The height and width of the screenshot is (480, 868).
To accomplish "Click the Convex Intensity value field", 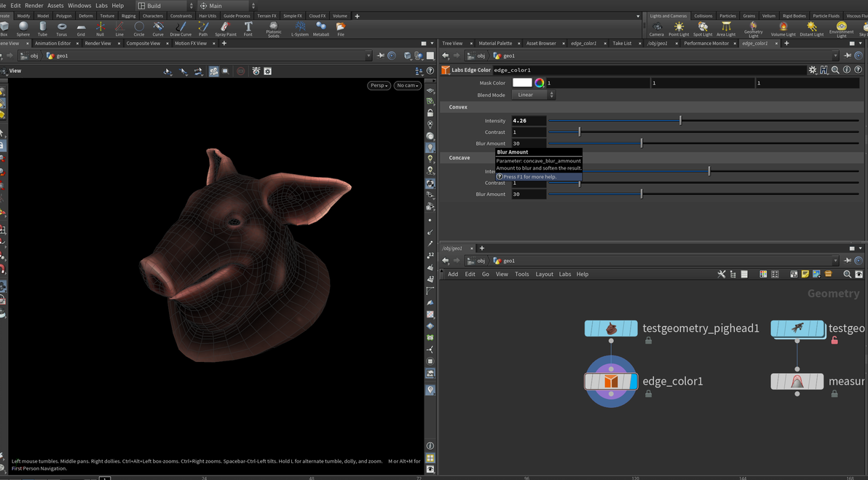I will (x=528, y=121).
